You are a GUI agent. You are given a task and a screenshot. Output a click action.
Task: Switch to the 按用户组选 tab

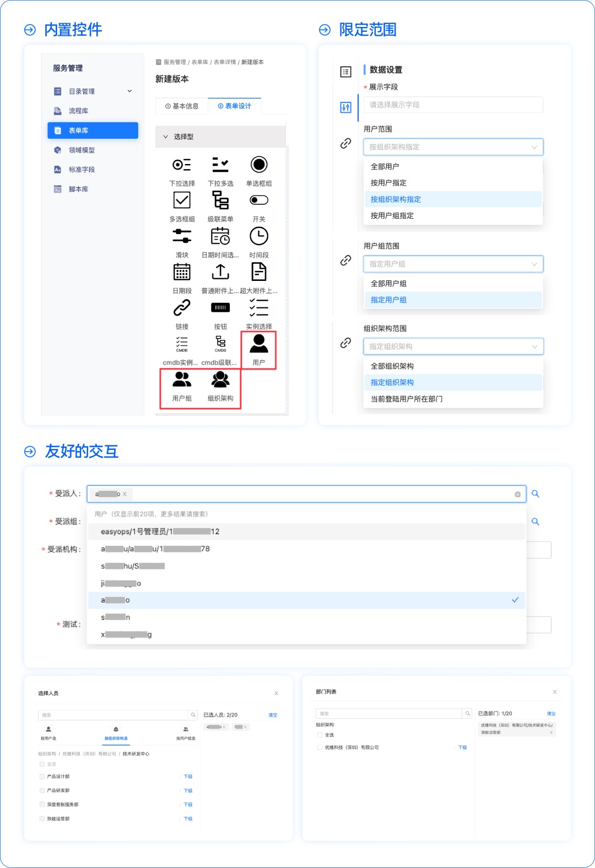pyautogui.click(x=186, y=734)
